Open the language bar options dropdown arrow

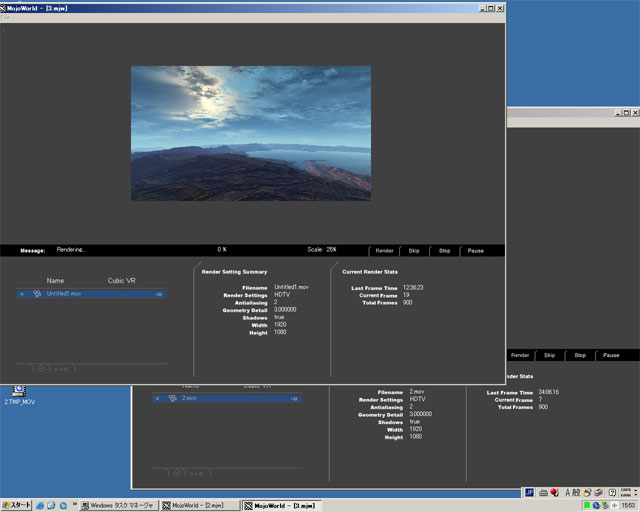[x=636, y=494]
